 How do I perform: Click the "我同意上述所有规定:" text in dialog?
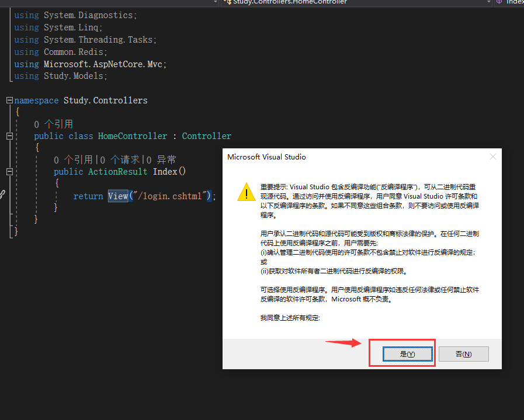[x=290, y=318]
